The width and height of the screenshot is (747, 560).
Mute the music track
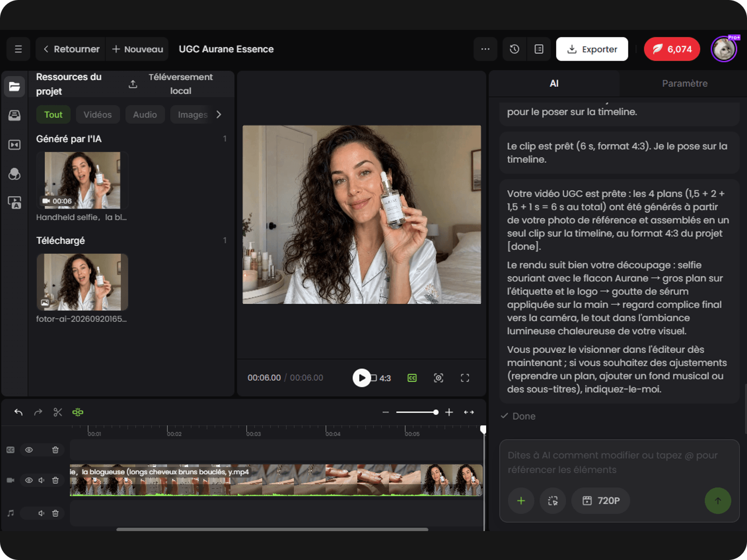42,513
